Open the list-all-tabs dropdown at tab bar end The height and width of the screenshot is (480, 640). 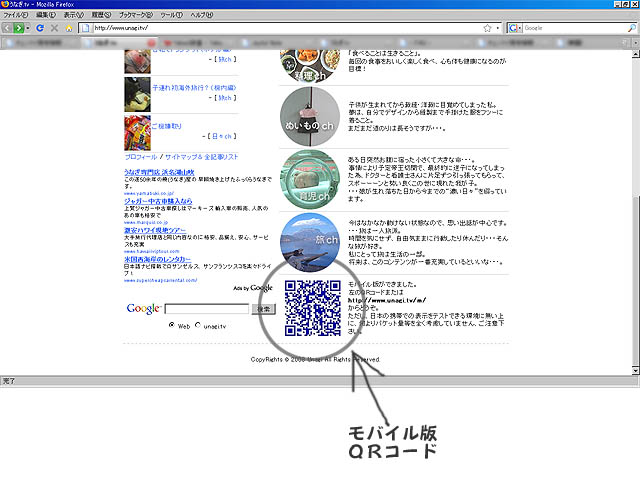click(x=636, y=42)
